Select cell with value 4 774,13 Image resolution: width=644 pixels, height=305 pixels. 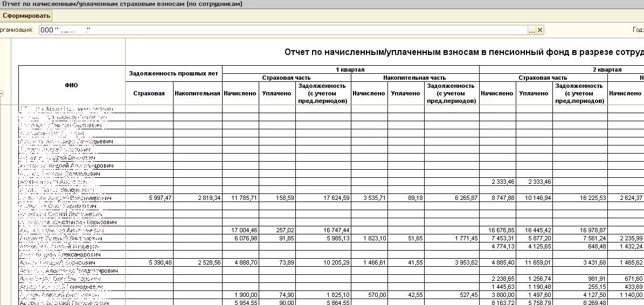pos(498,246)
